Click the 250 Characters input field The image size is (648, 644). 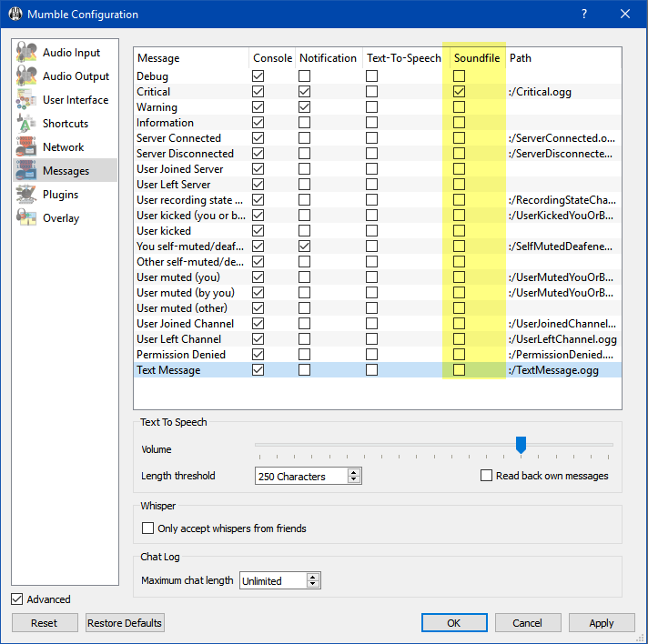point(301,476)
